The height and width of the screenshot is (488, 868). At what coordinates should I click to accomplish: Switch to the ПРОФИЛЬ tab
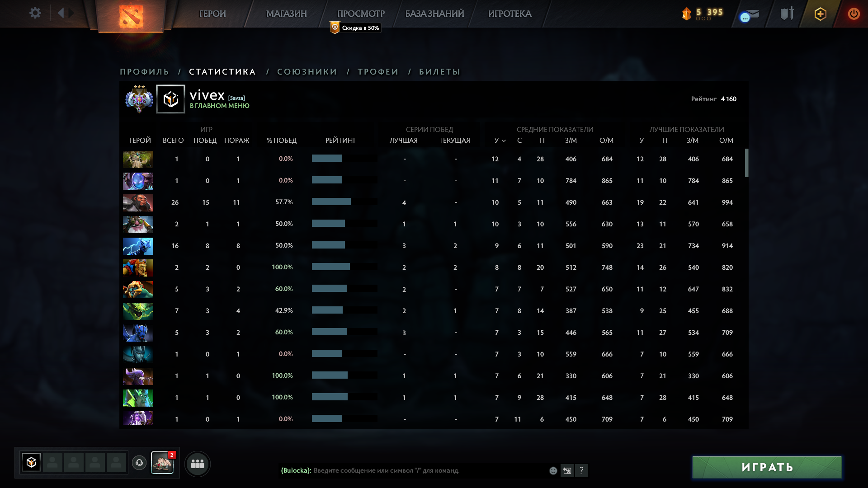[x=144, y=72]
